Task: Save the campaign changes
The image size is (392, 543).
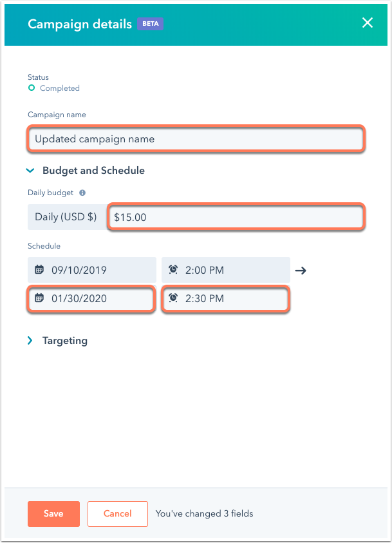Action: (x=53, y=514)
